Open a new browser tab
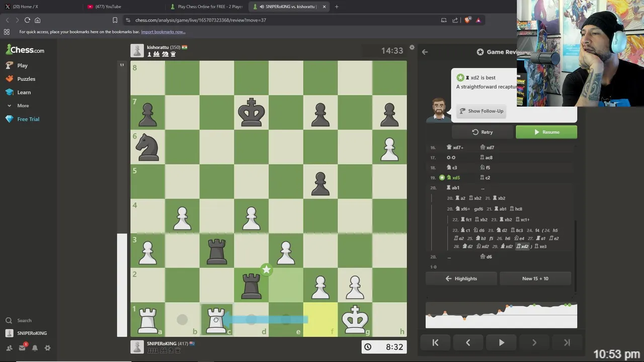644x362 pixels. pyautogui.click(x=337, y=7)
